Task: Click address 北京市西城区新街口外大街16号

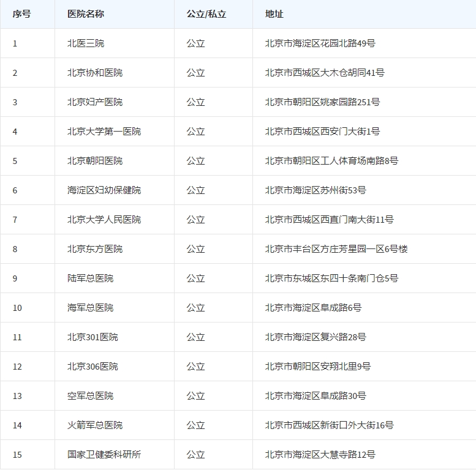Action: coord(330,425)
